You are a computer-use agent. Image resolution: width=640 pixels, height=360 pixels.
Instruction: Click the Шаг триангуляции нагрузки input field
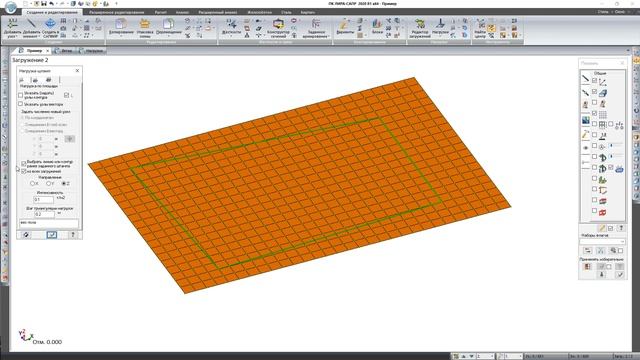(x=44, y=214)
